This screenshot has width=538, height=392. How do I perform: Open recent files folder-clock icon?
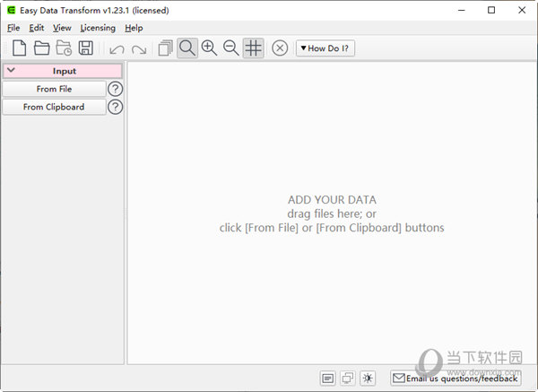coord(64,48)
